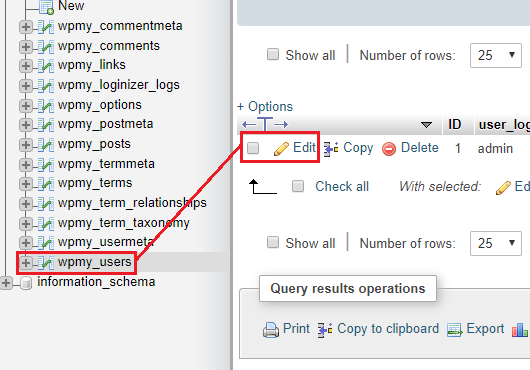Open the lower Number of rows dropdown
This screenshot has height=370, width=530.
point(496,243)
